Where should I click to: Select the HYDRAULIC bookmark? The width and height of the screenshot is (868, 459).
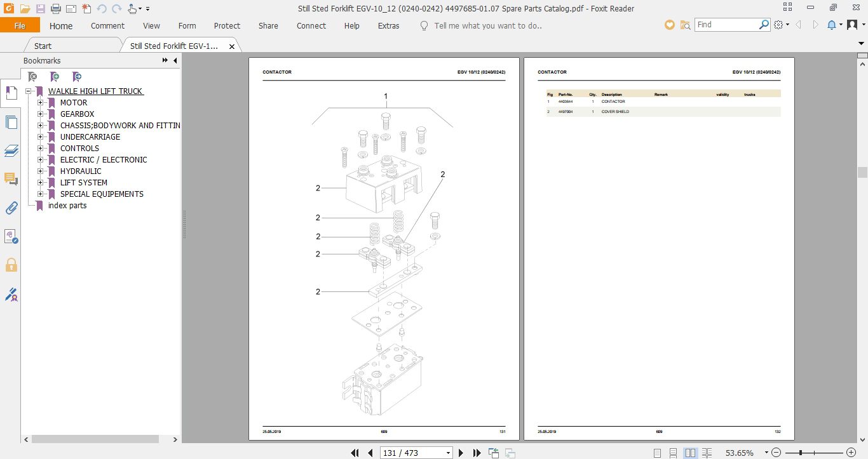[81, 171]
